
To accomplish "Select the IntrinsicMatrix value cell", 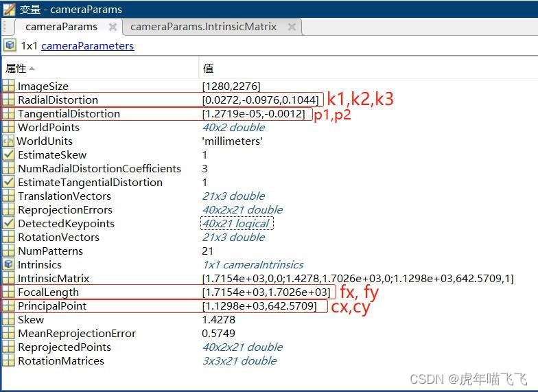I will [358, 279].
